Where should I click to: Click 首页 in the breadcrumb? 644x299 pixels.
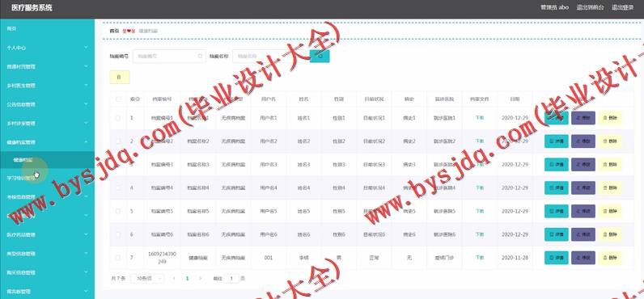[114, 31]
